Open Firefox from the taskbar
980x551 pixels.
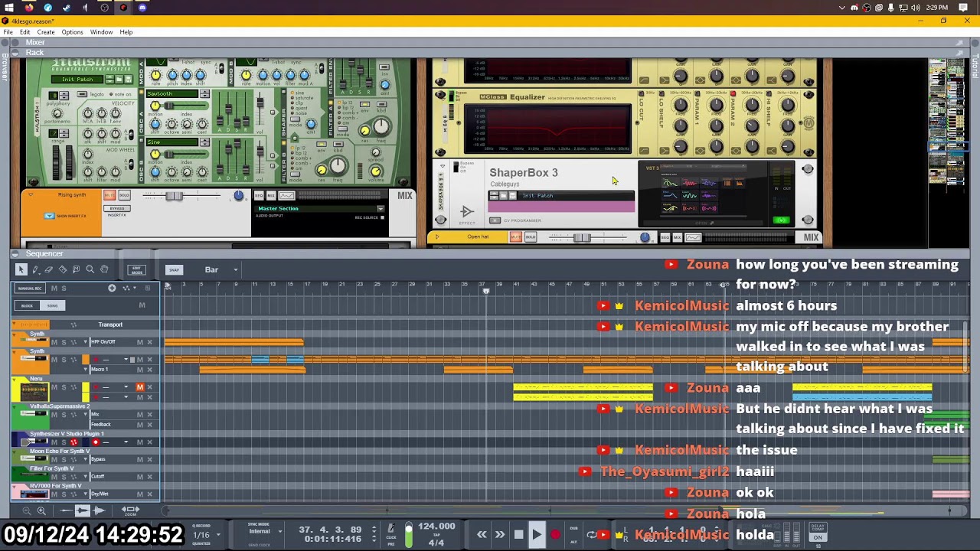point(28,8)
